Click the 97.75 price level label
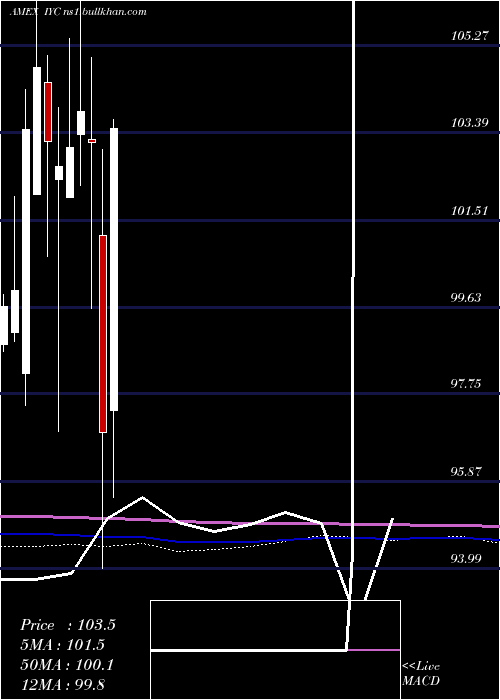This screenshot has width=500, height=700. point(466,383)
